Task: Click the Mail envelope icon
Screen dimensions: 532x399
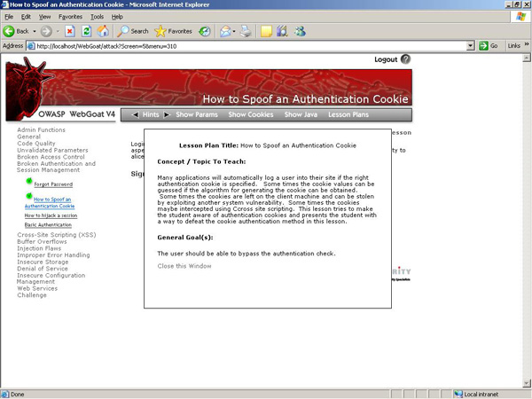Action: [225, 31]
